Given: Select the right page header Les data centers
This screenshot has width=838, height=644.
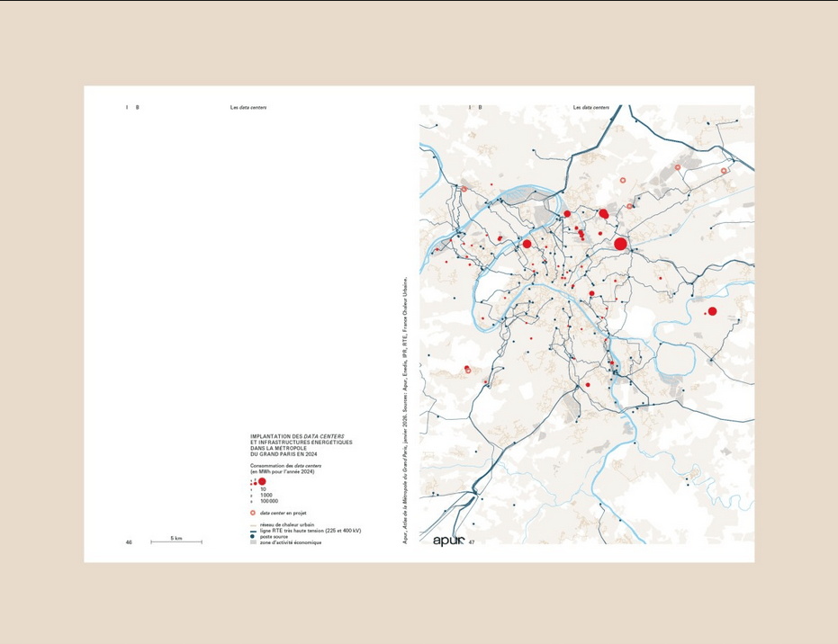Looking at the screenshot, I should tap(591, 107).
